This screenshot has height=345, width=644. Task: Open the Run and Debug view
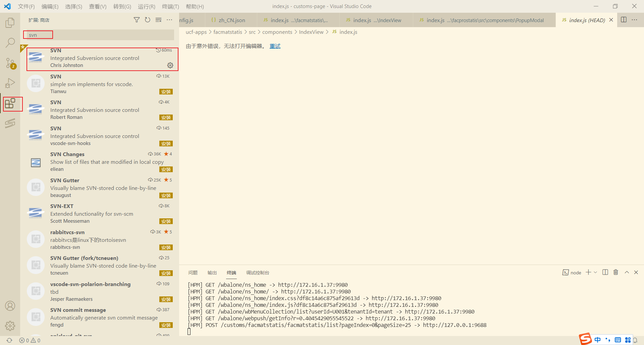(x=10, y=83)
